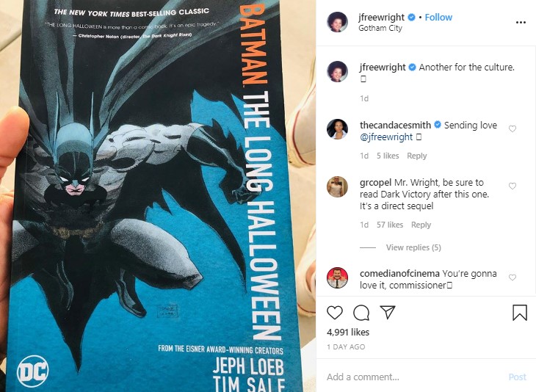The image size is (536, 392).
Task: Open grcopel profile avatar
Action: pyautogui.click(x=338, y=186)
